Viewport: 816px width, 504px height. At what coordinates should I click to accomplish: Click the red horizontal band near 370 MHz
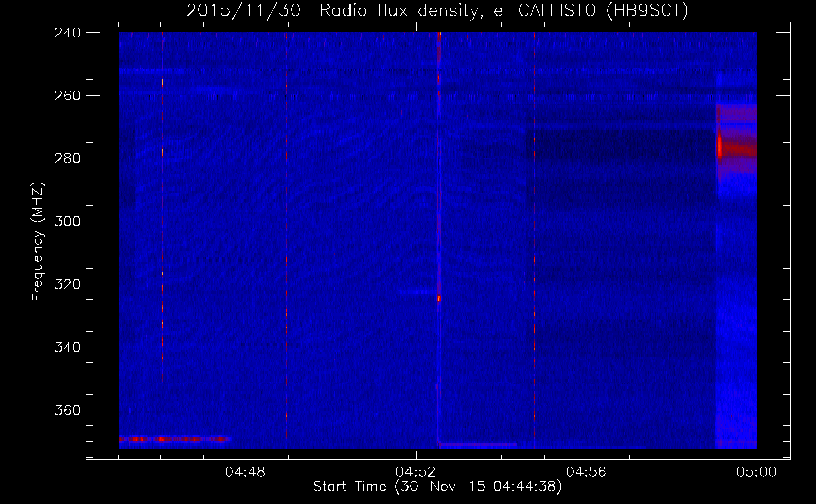[174, 439]
